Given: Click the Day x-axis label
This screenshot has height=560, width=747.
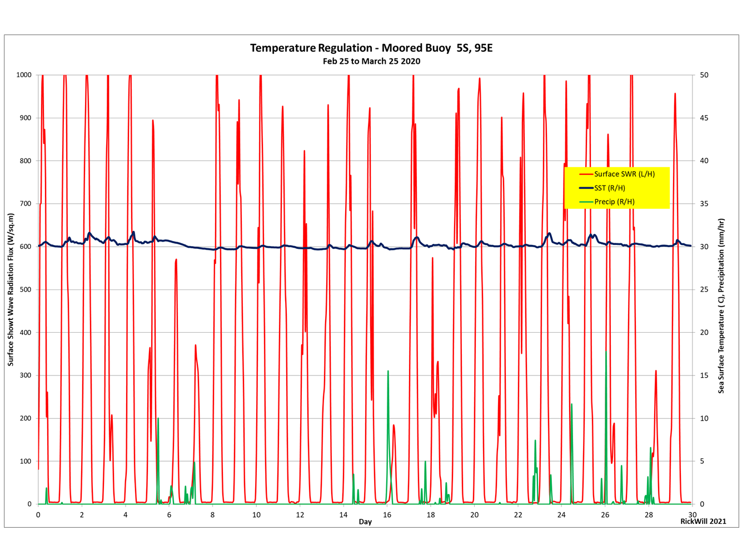Looking at the screenshot, I should click(x=365, y=522).
